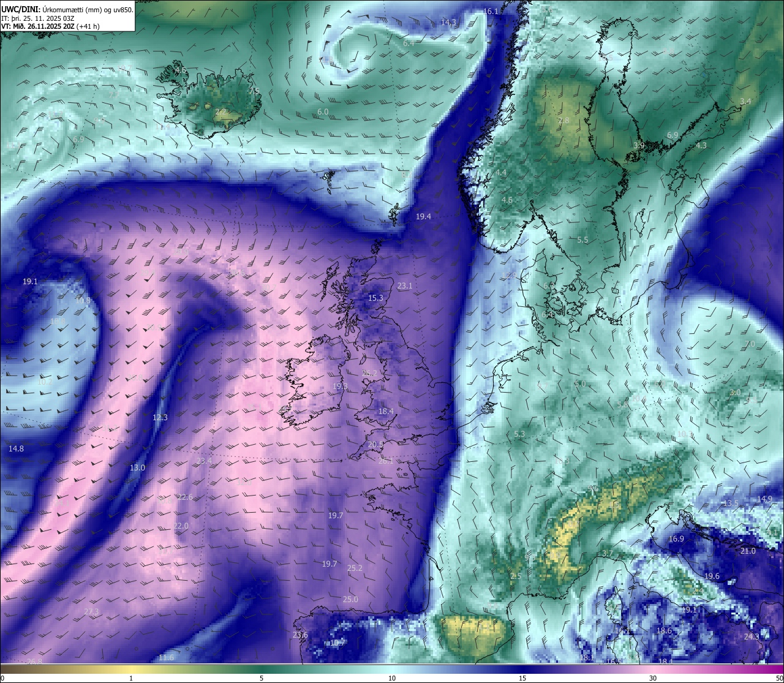Click the 11.6 value on the map

[166, 658]
